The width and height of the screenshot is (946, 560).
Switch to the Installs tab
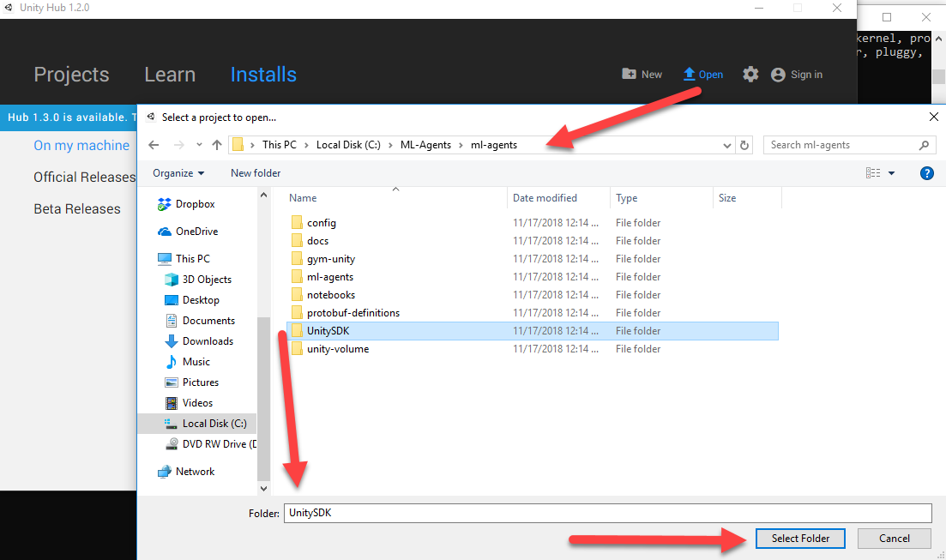tap(263, 75)
